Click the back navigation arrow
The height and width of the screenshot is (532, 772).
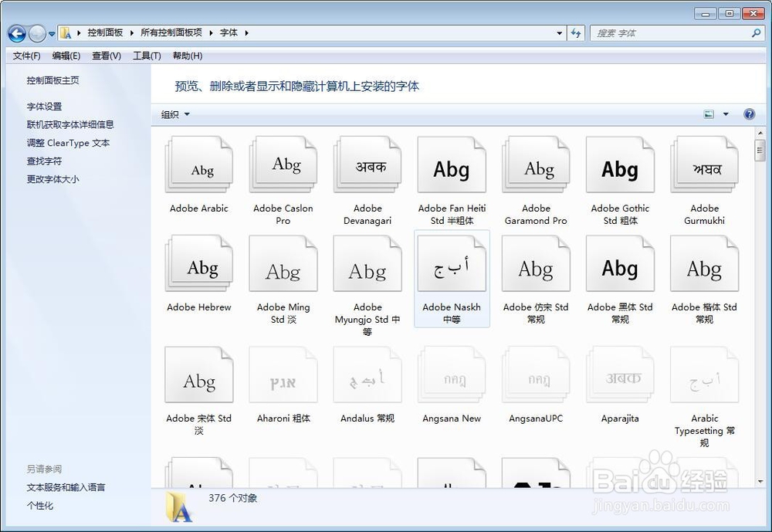(16, 32)
